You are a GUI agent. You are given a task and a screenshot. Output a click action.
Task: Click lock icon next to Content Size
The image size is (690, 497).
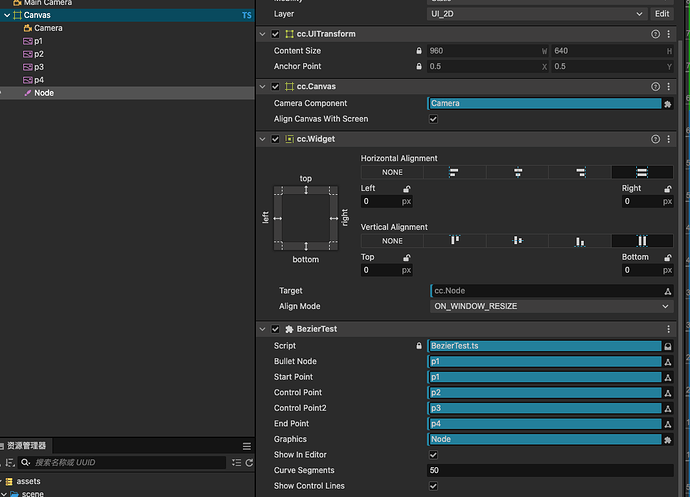click(x=419, y=50)
